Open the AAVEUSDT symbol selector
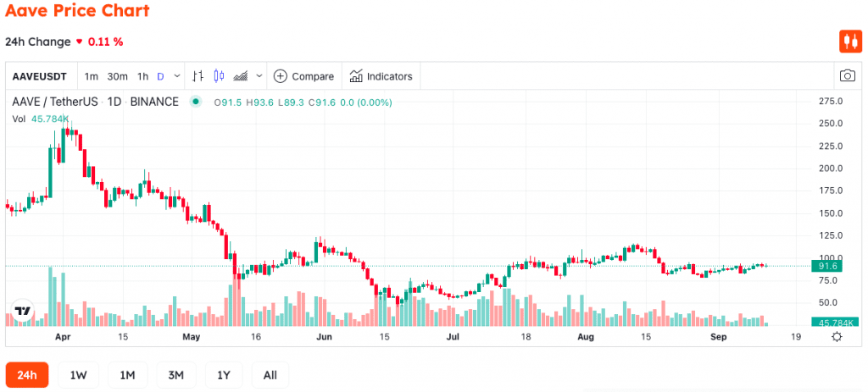 pyautogui.click(x=39, y=76)
